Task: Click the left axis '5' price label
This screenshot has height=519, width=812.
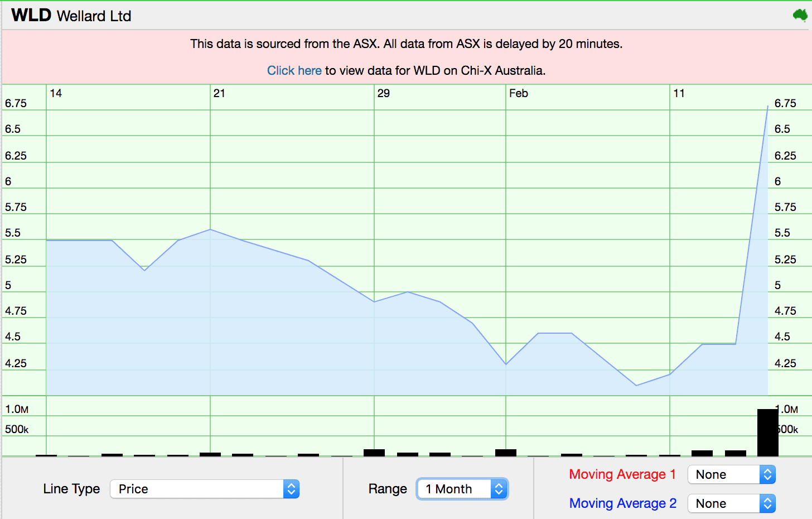Action: pyautogui.click(x=8, y=285)
